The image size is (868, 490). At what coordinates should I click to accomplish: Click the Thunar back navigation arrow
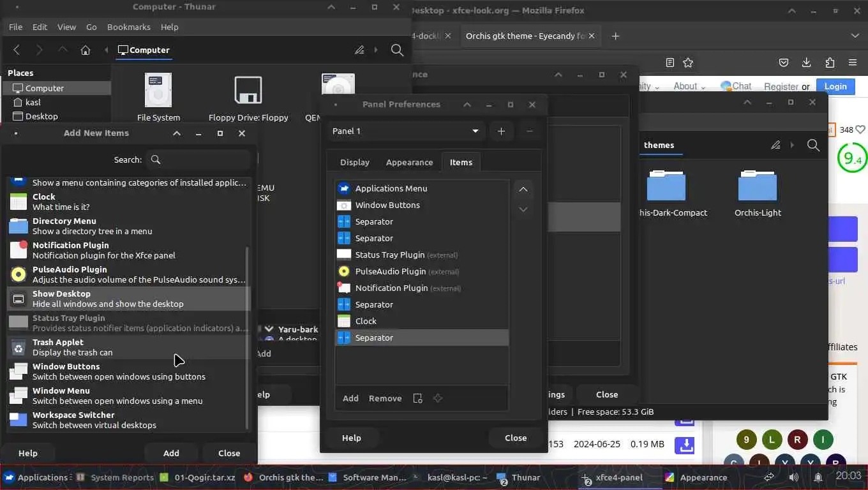coord(17,50)
